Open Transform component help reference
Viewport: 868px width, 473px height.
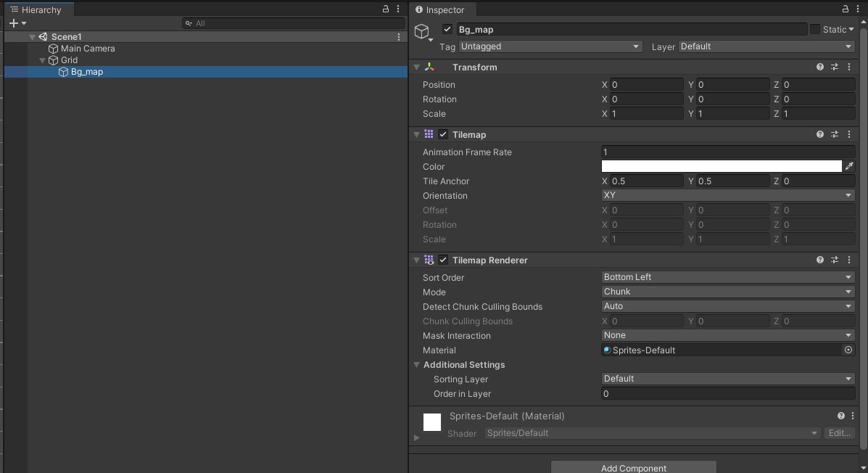tap(820, 67)
